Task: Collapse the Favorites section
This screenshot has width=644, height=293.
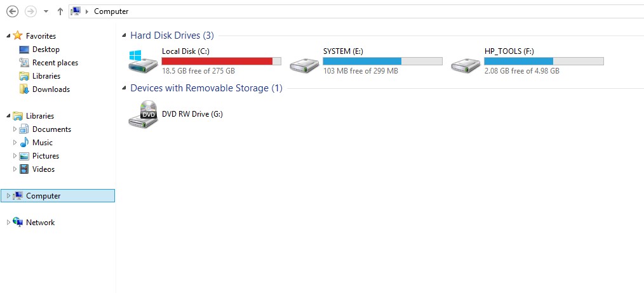Action: pos(8,36)
